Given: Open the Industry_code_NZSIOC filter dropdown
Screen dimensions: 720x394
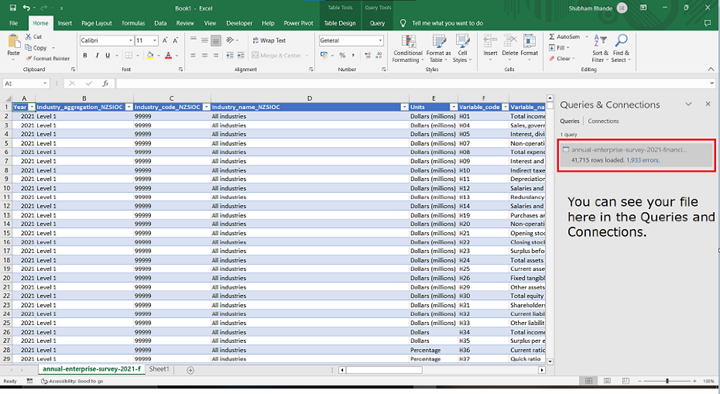Looking at the screenshot, I should pyautogui.click(x=206, y=107).
